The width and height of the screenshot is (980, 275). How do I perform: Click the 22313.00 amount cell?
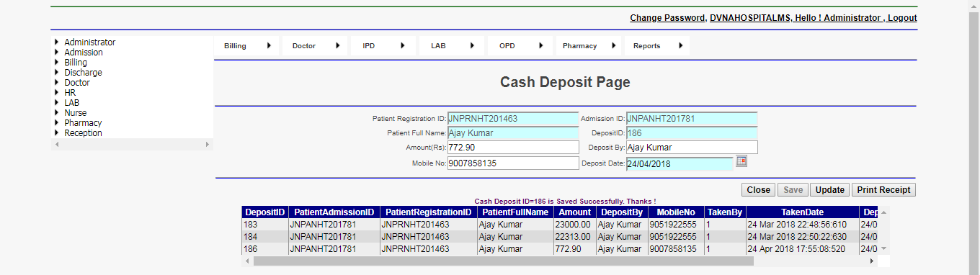coord(575,236)
